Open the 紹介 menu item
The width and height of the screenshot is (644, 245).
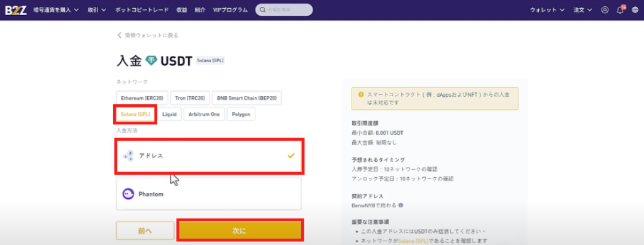pos(200,10)
